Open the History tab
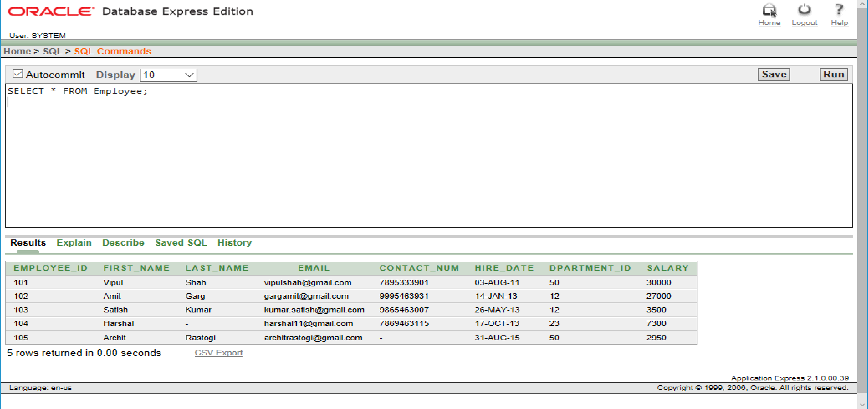The width and height of the screenshot is (868, 409). (235, 243)
